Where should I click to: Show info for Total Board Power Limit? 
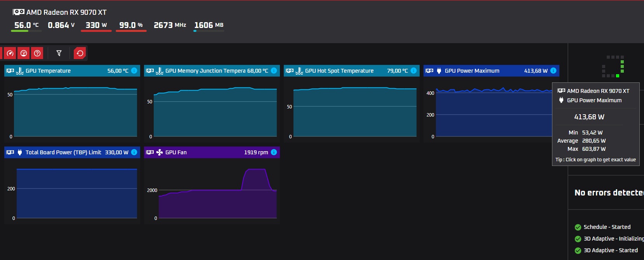pyautogui.click(x=134, y=152)
